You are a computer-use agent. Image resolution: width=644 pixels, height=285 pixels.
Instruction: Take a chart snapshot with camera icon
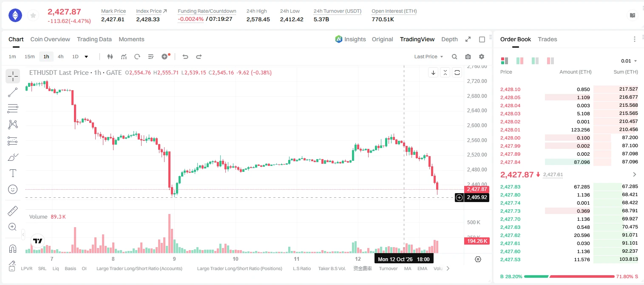(x=468, y=57)
